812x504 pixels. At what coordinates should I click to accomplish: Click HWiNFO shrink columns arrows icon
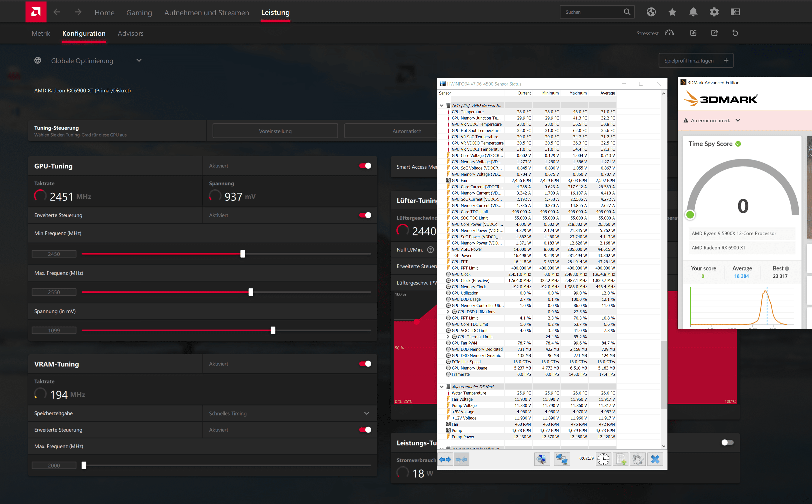point(461,459)
